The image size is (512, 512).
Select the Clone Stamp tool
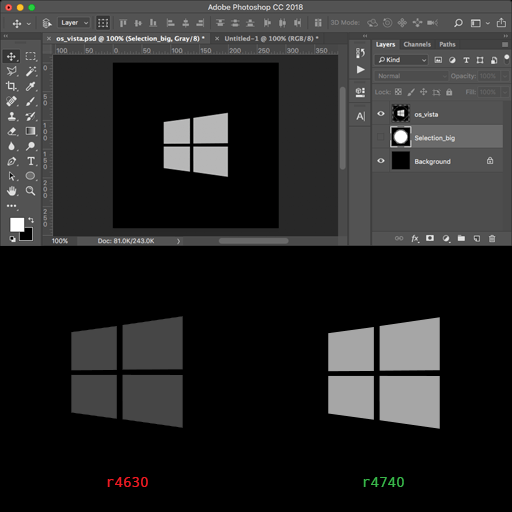11,116
